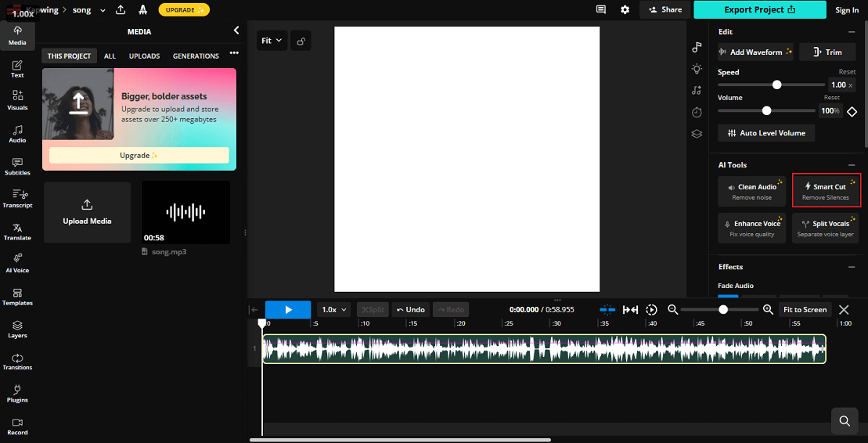Expand the song project name dropdown

click(103, 10)
